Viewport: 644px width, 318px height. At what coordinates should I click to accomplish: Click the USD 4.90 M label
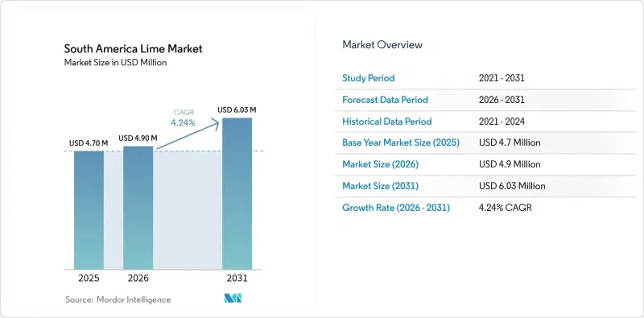click(x=138, y=138)
